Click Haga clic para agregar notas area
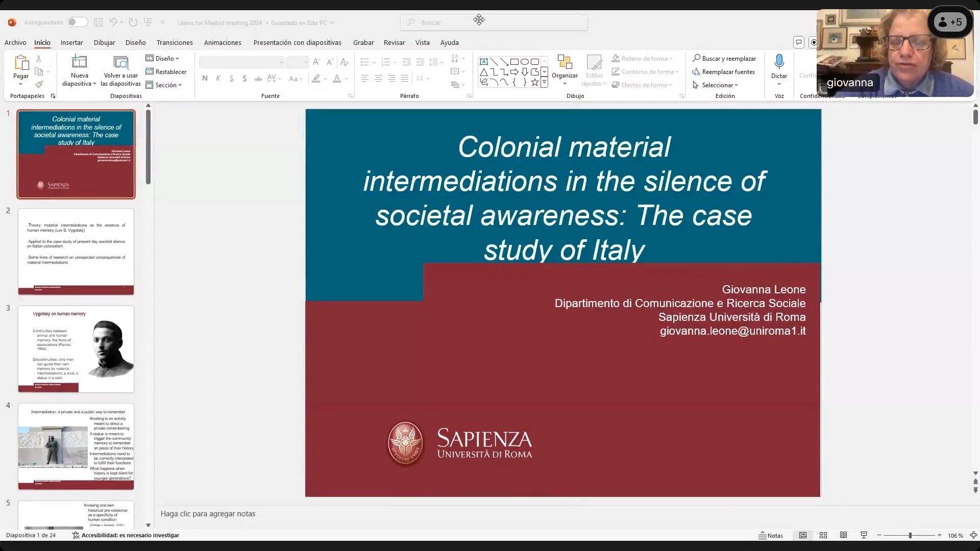The image size is (980, 551). coord(208,514)
